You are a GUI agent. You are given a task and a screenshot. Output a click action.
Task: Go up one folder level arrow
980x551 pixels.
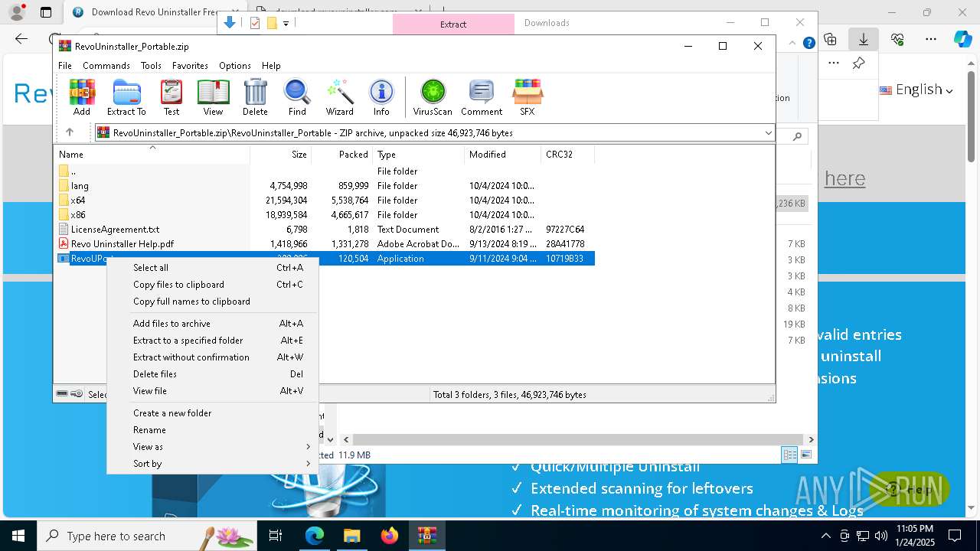point(70,132)
